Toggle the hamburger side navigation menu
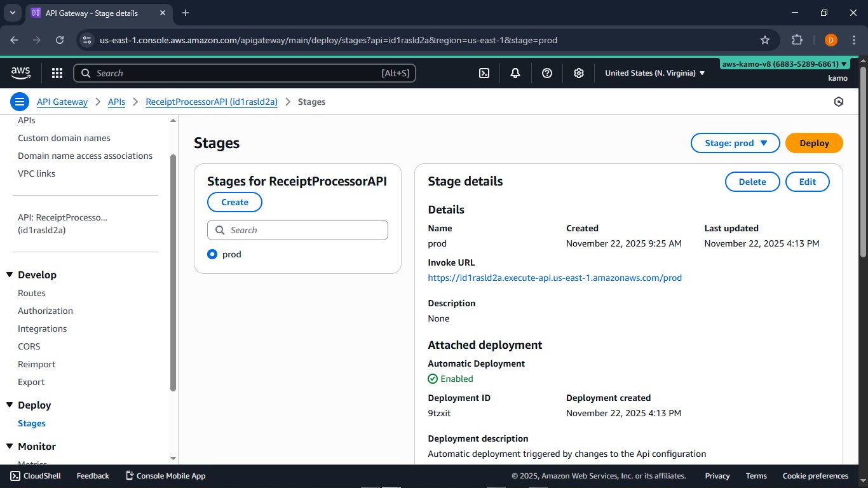This screenshot has height=488, width=868. [20, 102]
